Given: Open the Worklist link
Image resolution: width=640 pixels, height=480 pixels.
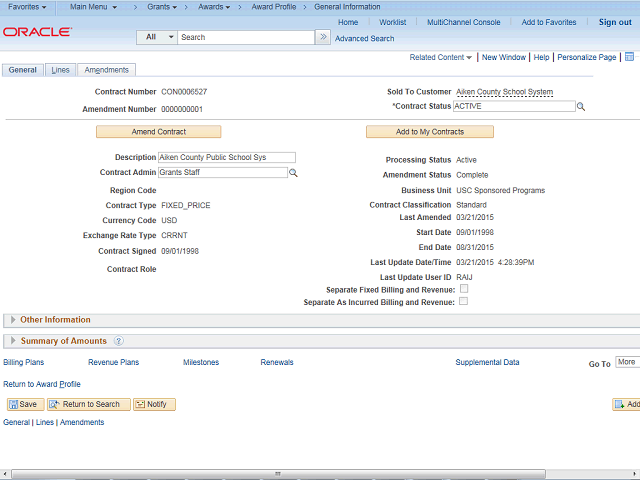Looking at the screenshot, I should pyautogui.click(x=393, y=22).
